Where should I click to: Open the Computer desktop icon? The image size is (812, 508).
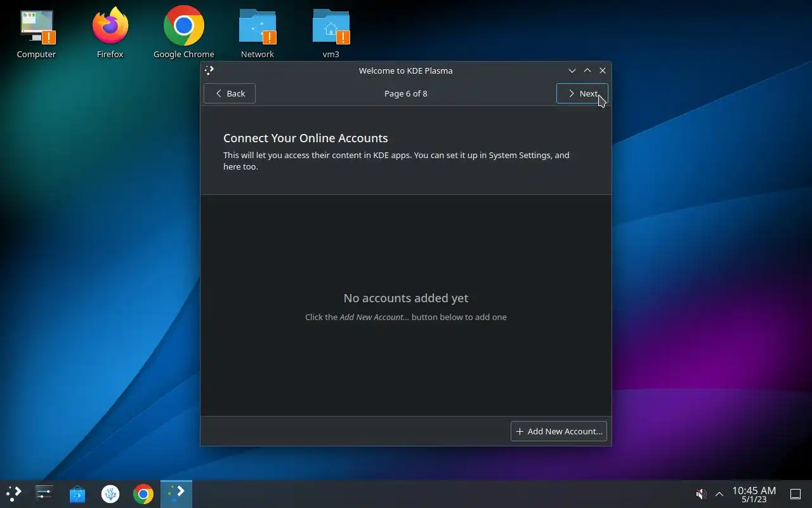(x=36, y=34)
